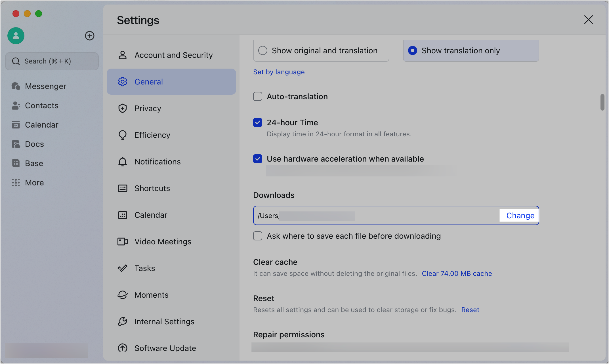Go to Video Meetings settings
Viewport: 609px width, 364px height.
tap(163, 242)
